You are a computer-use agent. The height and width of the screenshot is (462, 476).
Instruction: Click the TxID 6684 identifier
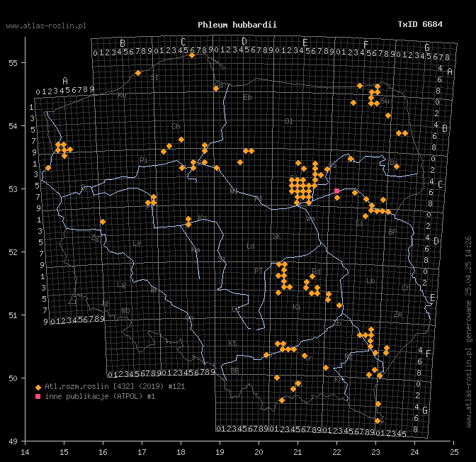coord(420,24)
